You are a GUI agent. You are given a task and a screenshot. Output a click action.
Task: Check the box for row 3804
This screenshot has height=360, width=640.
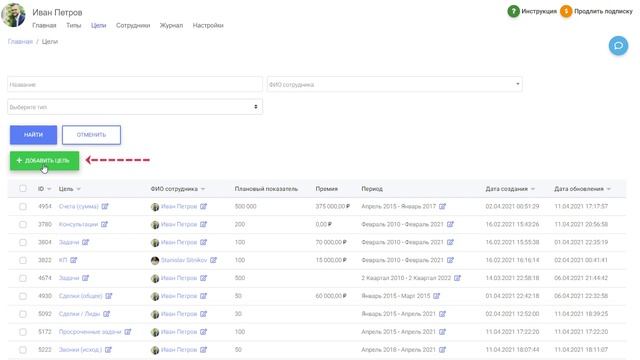23,242
